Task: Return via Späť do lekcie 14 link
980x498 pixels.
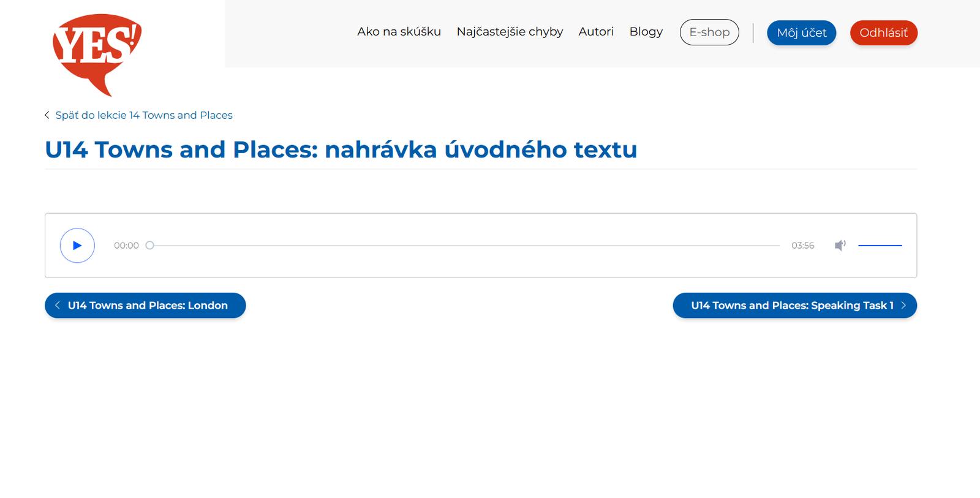Action: [x=144, y=115]
